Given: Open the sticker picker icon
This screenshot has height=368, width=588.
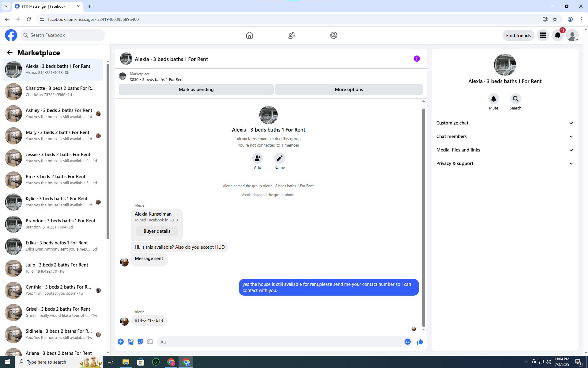Looking at the screenshot, I should [x=140, y=342].
